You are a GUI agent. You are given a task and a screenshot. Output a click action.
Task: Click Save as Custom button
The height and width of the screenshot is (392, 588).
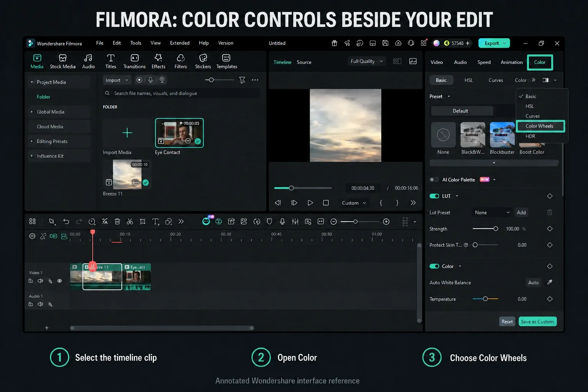tap(537, 322)
